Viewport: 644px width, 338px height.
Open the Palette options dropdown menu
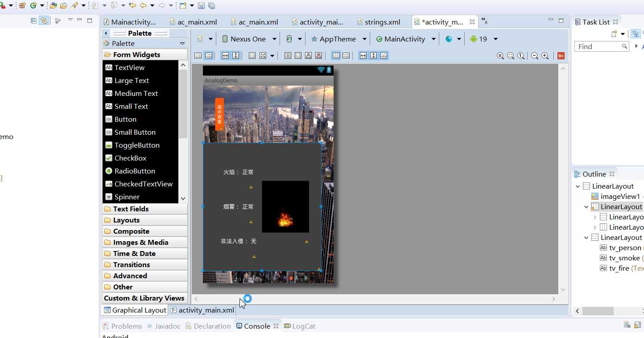coord(182,43)
